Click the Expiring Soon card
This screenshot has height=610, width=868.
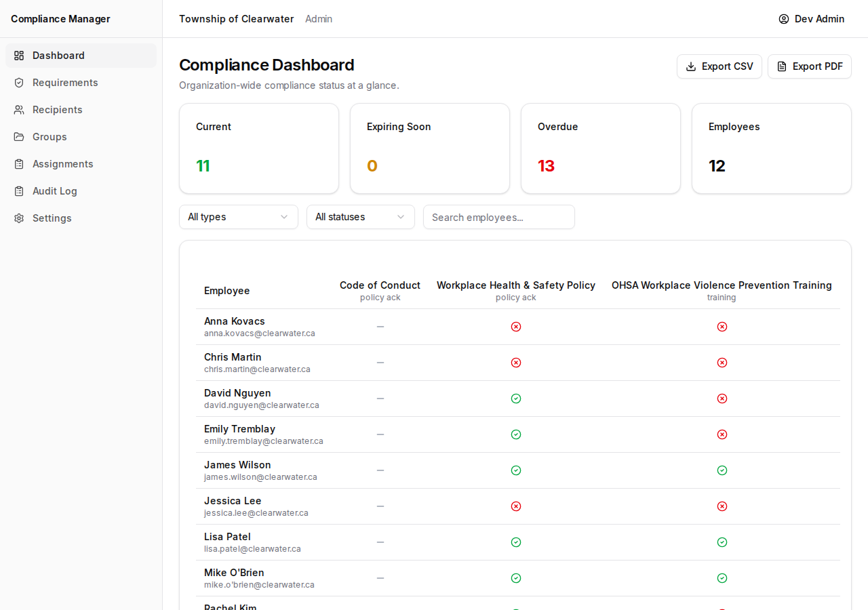tap(430, 148)
